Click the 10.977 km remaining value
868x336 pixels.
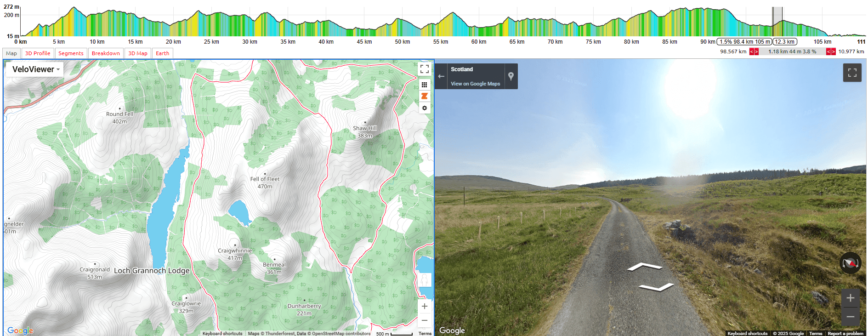(x=851, y=51)
